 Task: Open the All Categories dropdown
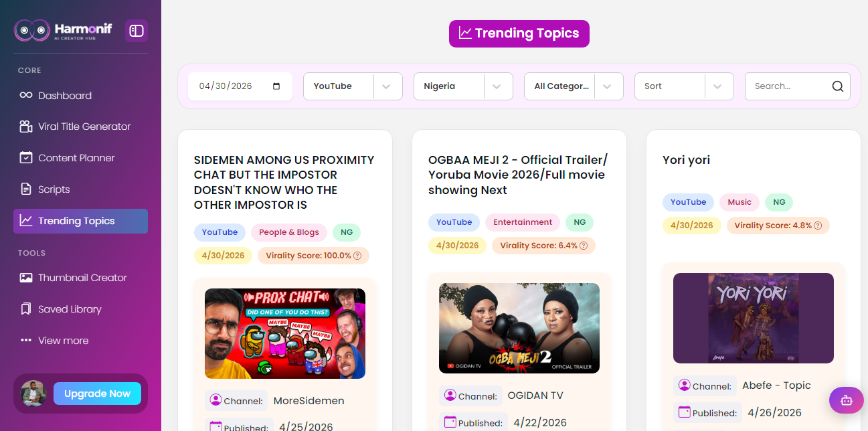[574, 86]
